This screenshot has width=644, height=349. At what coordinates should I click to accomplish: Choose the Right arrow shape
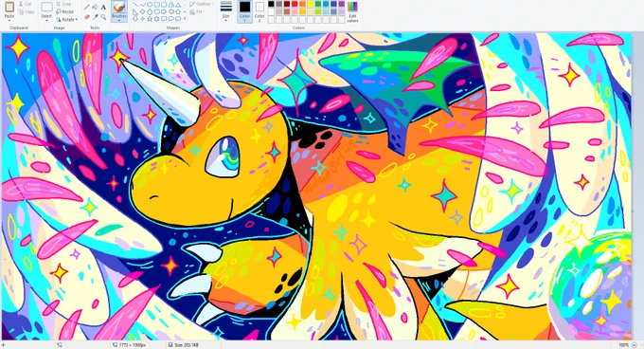pos(164,12)
